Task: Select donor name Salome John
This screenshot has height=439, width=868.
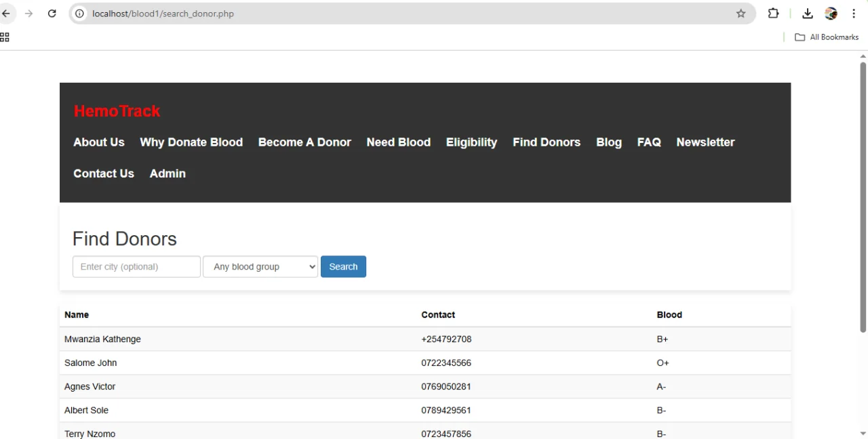Action: [90, 362]
